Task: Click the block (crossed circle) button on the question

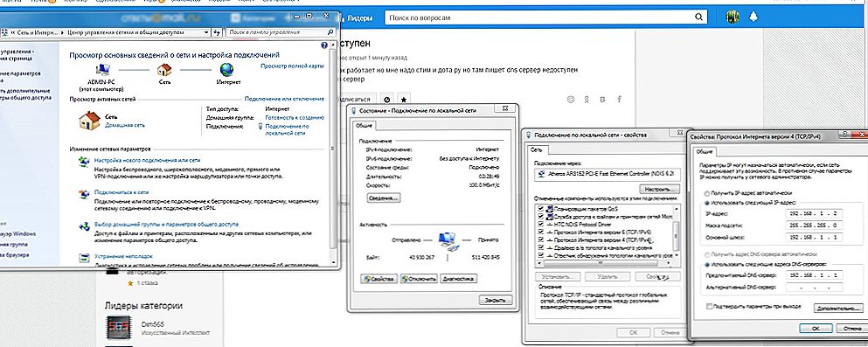Action: coord(387,100)
